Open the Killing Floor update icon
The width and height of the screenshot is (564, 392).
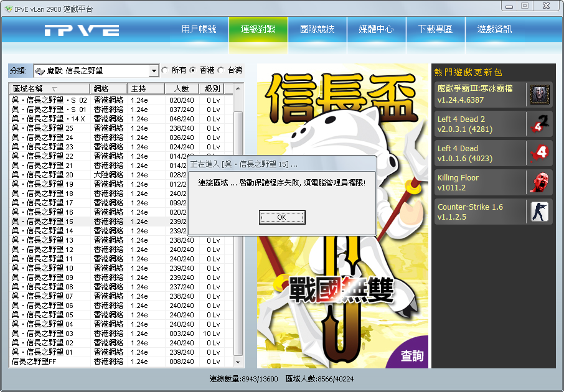[x=540, y=182]
